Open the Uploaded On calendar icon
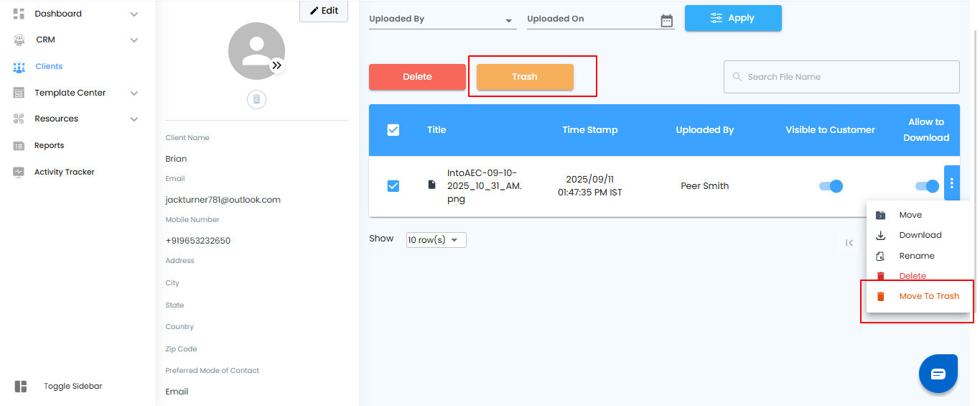The image size is (980, 406). point(667,20)
